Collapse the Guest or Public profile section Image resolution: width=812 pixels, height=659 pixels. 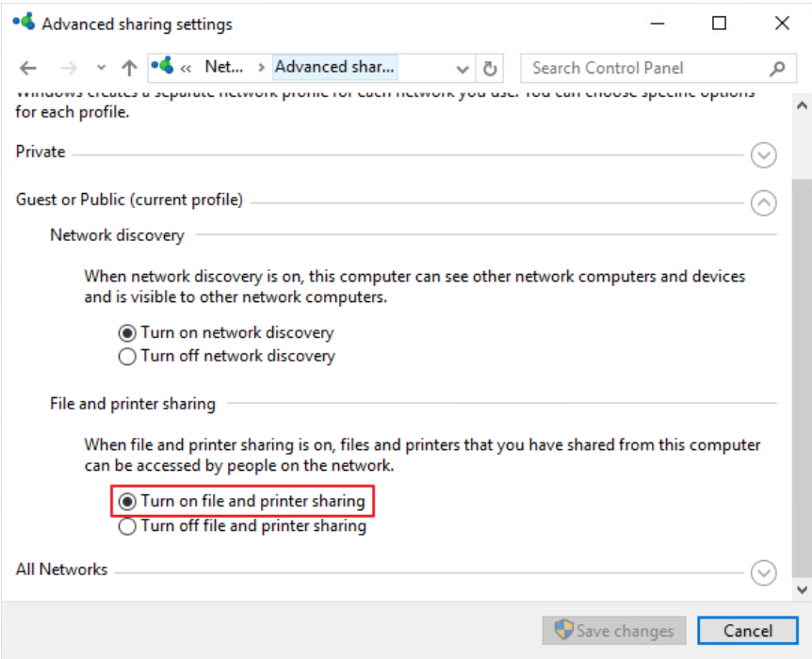click(764, 201)
